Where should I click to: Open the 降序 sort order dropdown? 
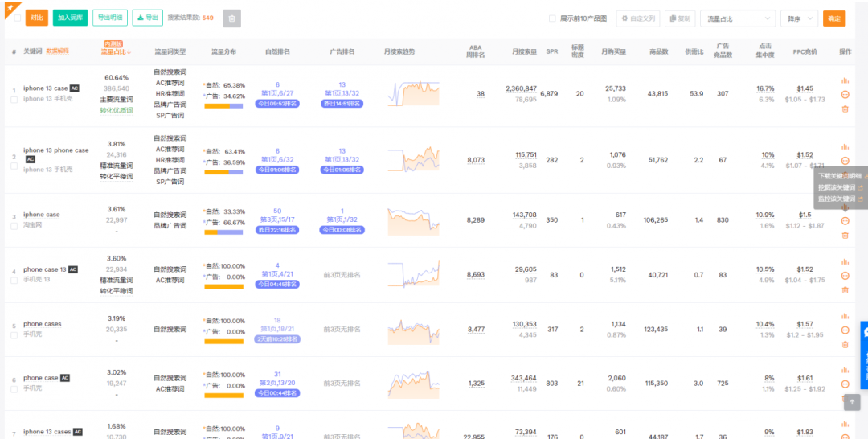(799, 18)
